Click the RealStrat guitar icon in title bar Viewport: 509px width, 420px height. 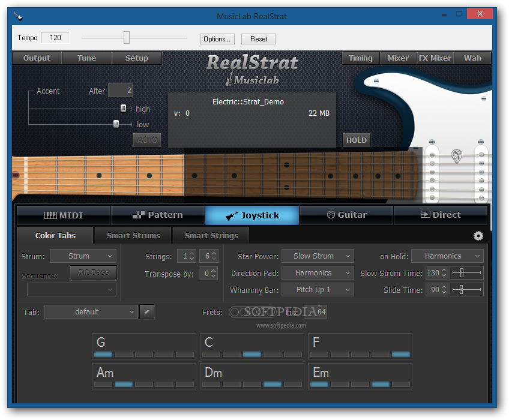click(17, 16)
